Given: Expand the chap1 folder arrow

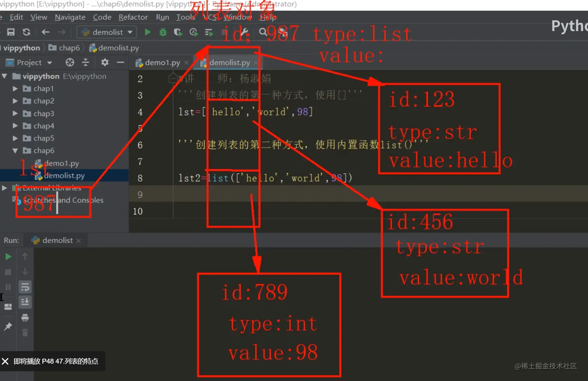Looking at the screenshot, I should 15,89.
